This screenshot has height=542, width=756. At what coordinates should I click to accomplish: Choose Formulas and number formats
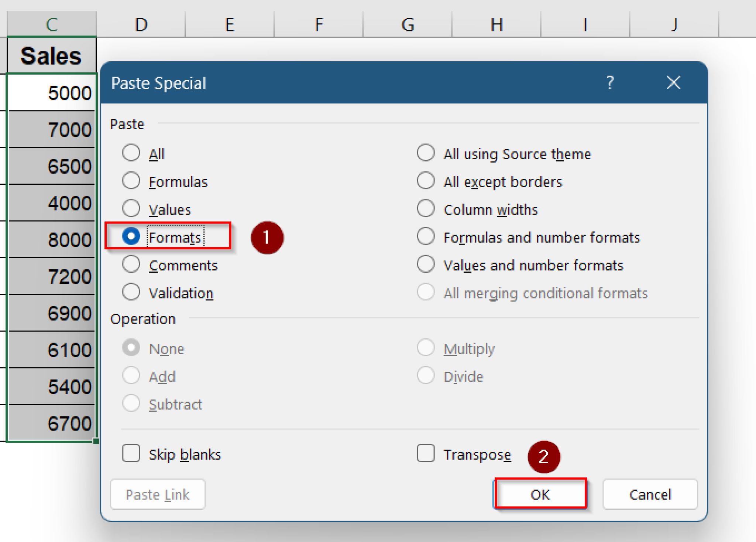click(x=425, y=236)
